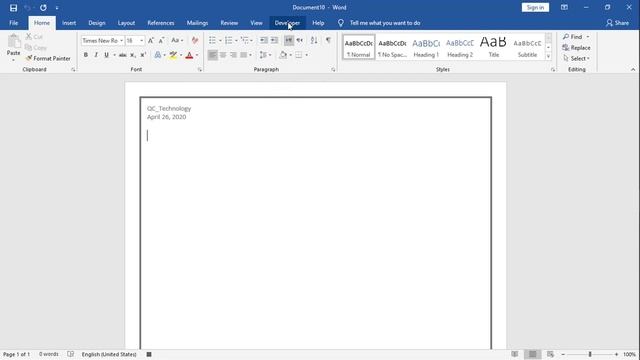Apply the Title style
The height and width of the screenshot is (360, 640).
click(493, 47)
